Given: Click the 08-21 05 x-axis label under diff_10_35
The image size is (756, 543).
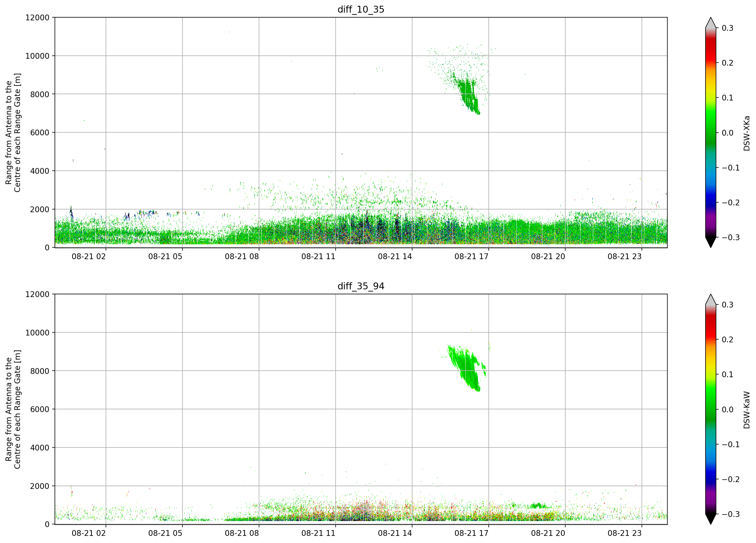Looking at the screenshot, I should click(165, 256).
